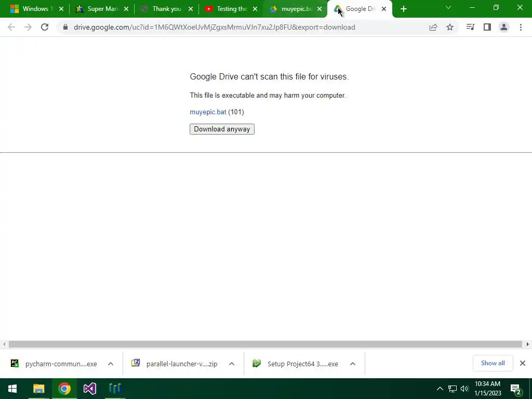Image resolution: width=532 pixels, height=399 pixels.
Task: Open the Windows Start menu
Action: [12, 389]
